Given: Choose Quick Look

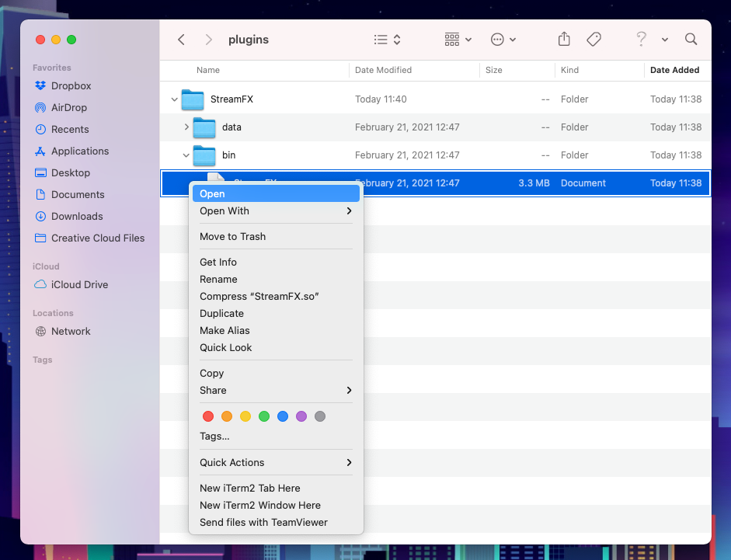Looking at the screenshot, I should coord(276,348).
